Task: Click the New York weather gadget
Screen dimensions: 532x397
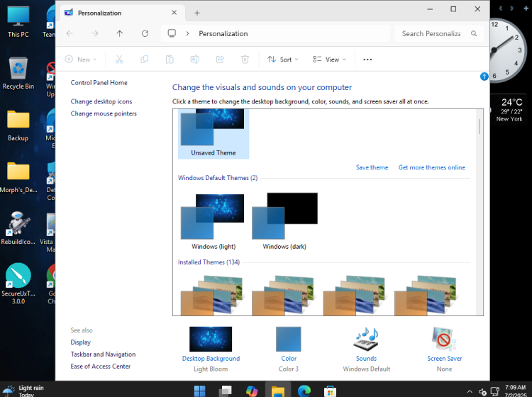Action: click(x=509, y=109)
